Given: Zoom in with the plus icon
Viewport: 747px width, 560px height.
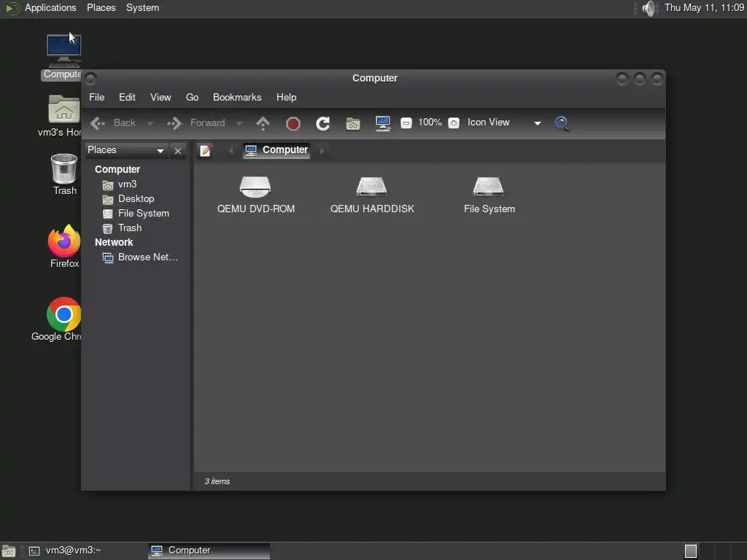Looking at the screenshot, I should 454,122.
